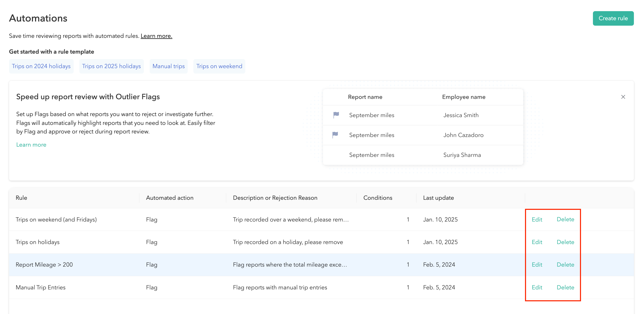
Task: Delete the Trips on holidays rule
Action: (x=565, y=242)
